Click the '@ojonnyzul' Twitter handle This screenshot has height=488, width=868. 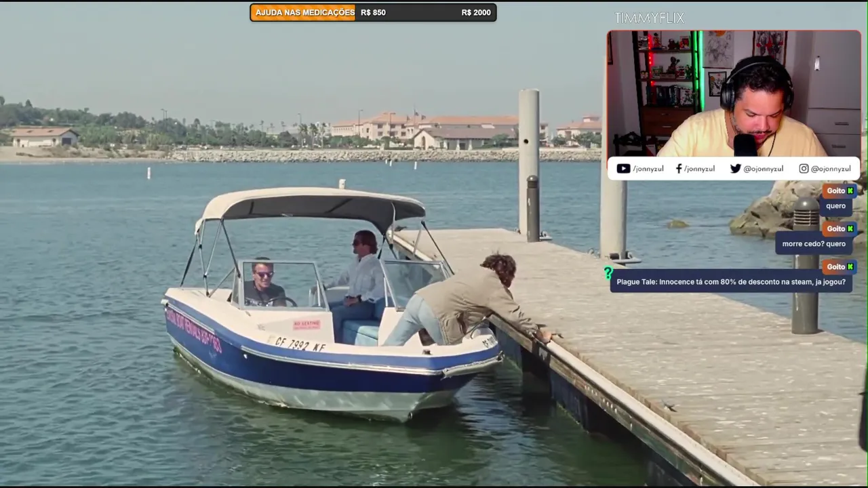tap(763, 169)
